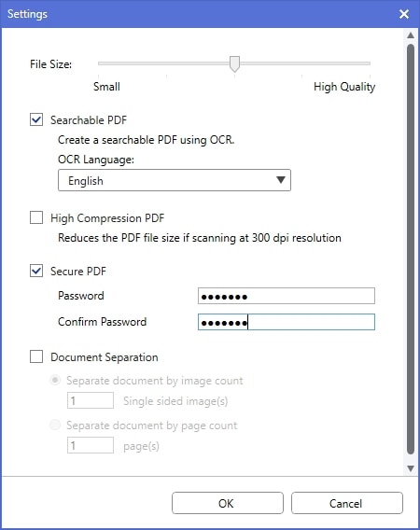Enable Document Separation checkbox
The width and height of the screenshot is (420, 530).
click(x=36, y=356)
